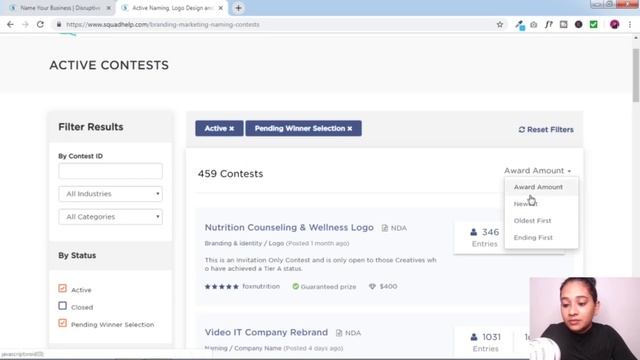Open Video IT Company Rebrand contest
The width and height of the screenshot is (640, 360).
tap(266, 332)
